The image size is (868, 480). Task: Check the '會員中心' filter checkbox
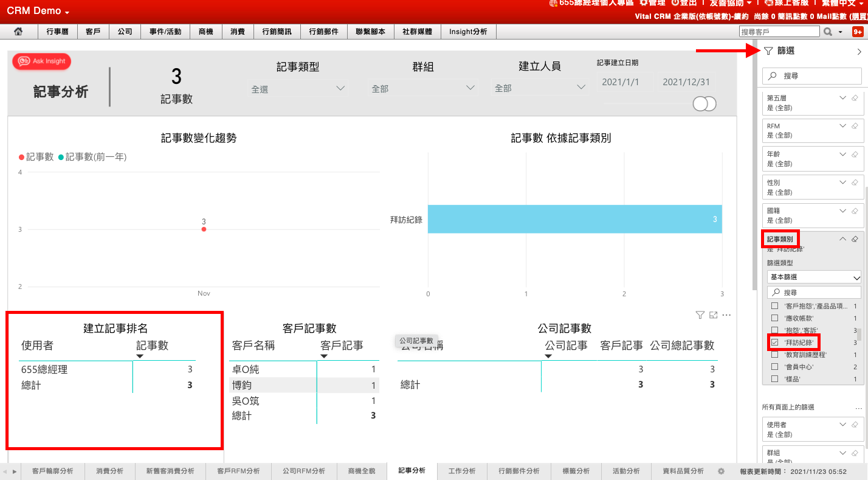(774, 367)
